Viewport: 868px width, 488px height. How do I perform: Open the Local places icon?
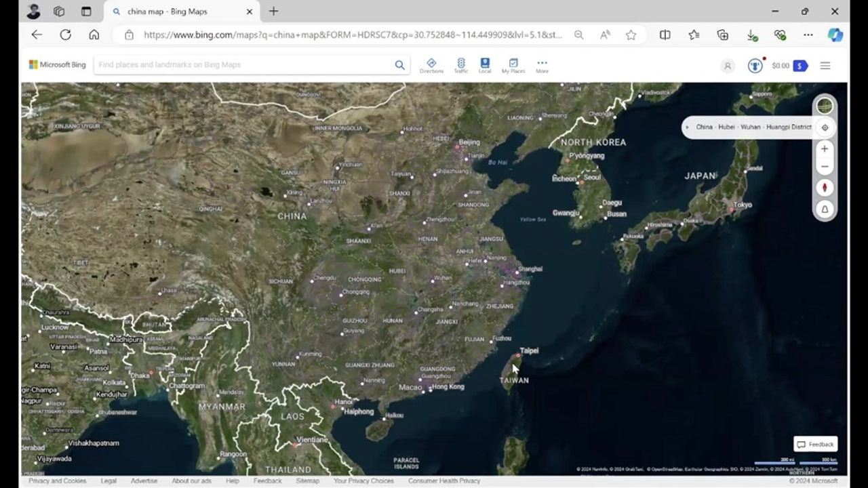coord(485,65)
